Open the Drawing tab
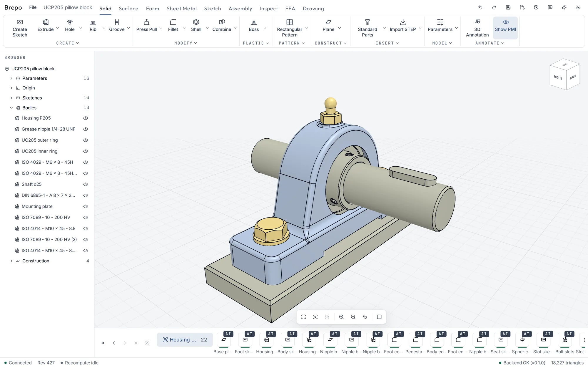 click(313, 9)
